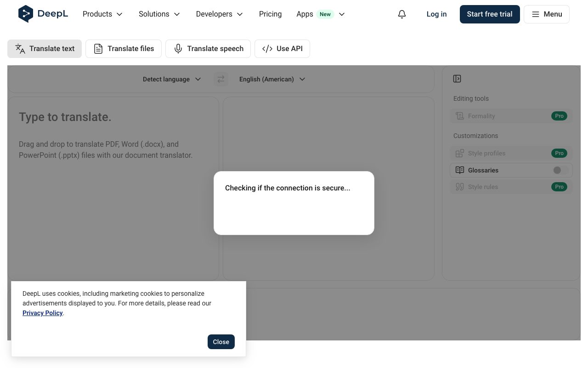588x368 pixels.
Task: Open the Privacy Policy link
Action: [x=43, y=313]
